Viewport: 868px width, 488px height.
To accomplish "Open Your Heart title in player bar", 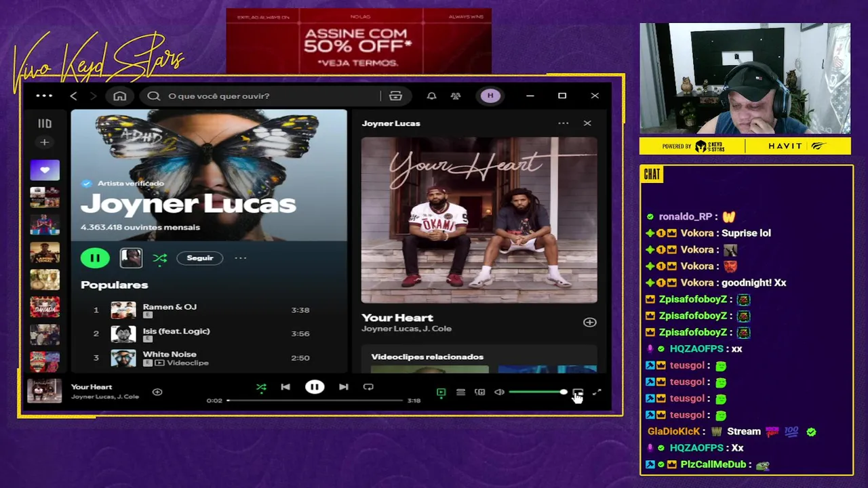I will pos(92,387).
